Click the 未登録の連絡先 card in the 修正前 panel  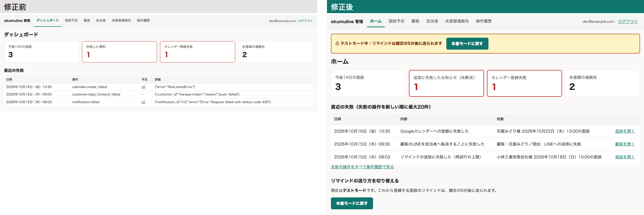[275, 52]
